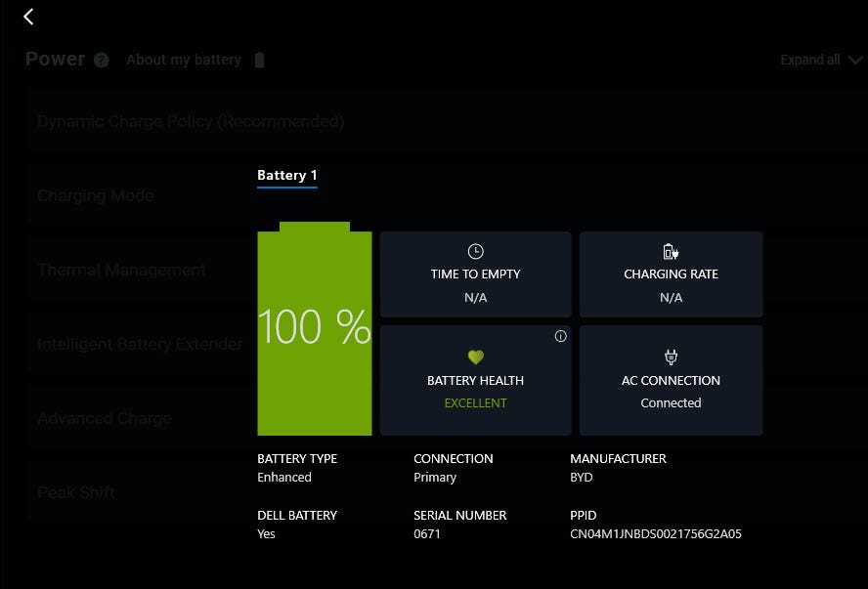Open the Power help question-mark icon
This screenshot has width=868, height=589.
coord(102,60)
